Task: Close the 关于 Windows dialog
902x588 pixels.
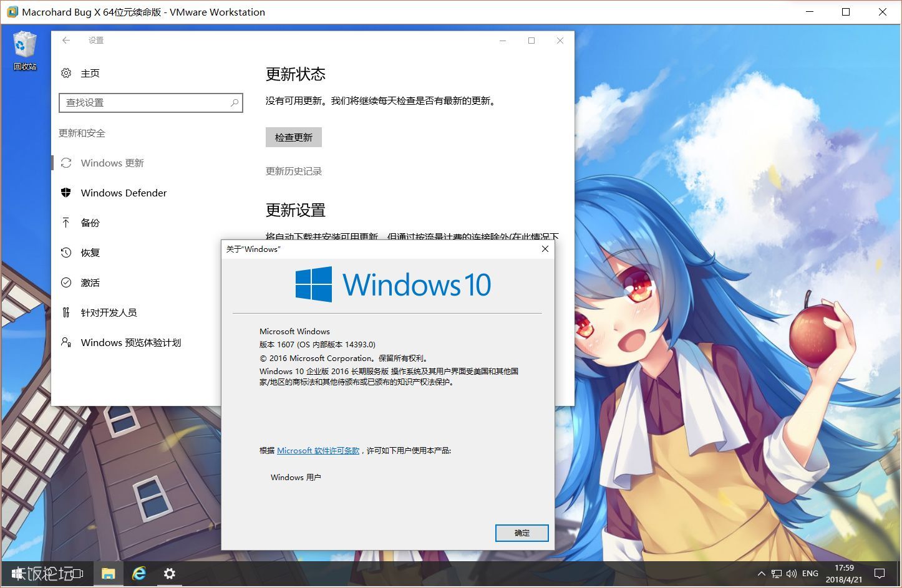Action: click(545, 249)
